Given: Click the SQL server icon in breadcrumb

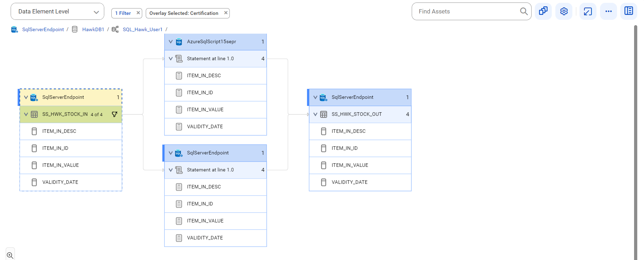Looking at the screenshot, I should coord(15,29).
